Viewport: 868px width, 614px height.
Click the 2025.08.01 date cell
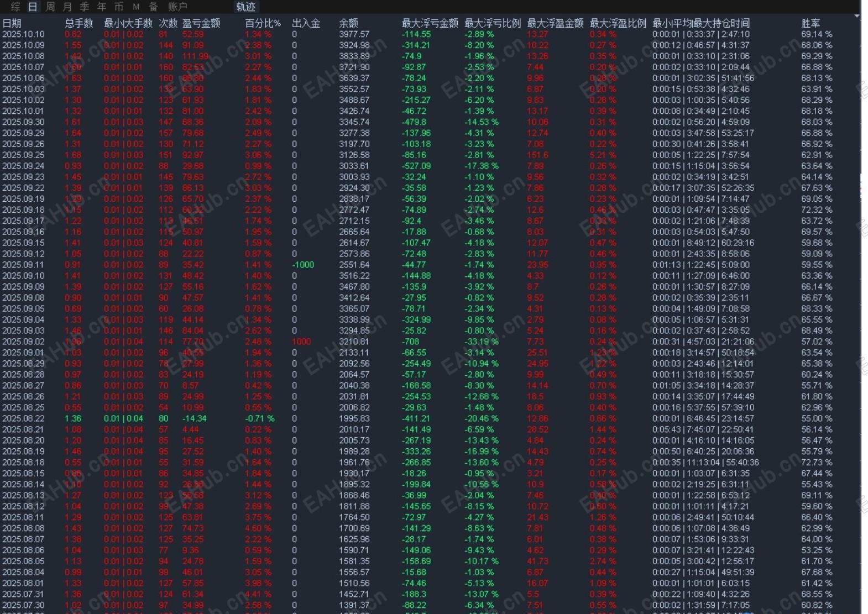click(x=23, y=583)
